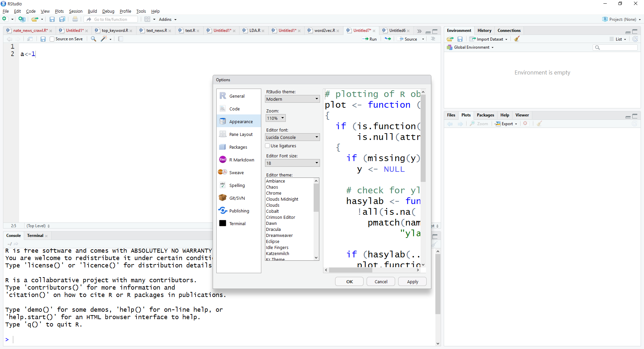
Task: Click the Apply button
Action: tap(412, 282)
